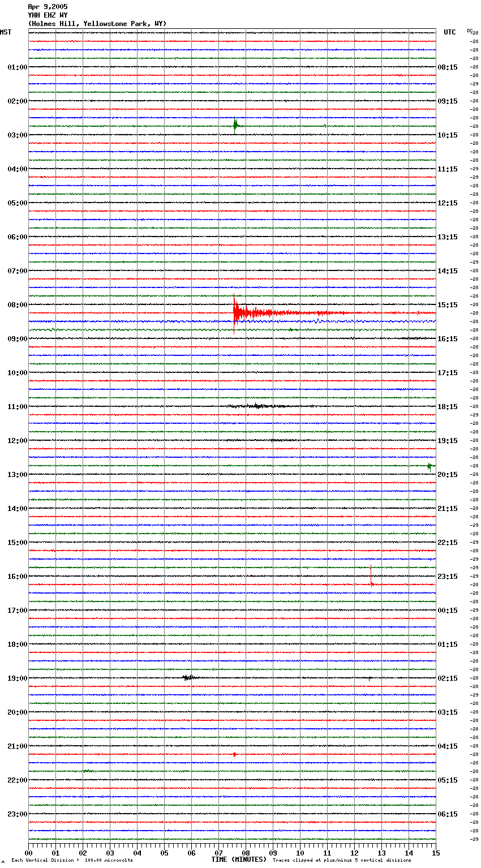Click the '13:00' MST time label
This screenshot has width=481, height=868.
17,475
